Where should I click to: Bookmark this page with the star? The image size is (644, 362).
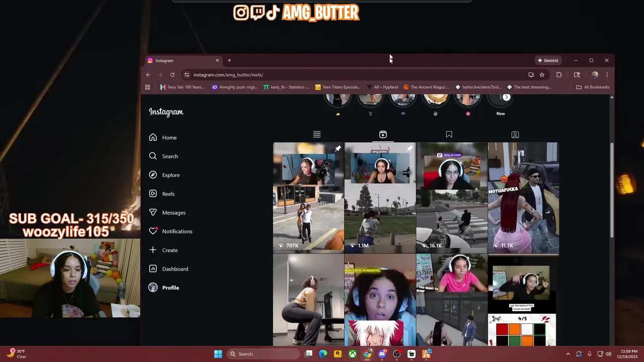pyautogui.click(x=542, y=75)
